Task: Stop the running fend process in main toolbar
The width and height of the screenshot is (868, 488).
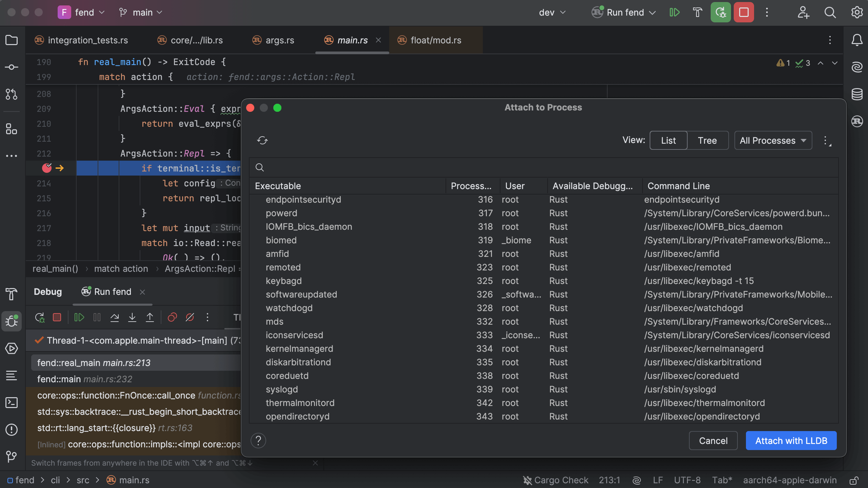Action: click(x=744, y=13)
